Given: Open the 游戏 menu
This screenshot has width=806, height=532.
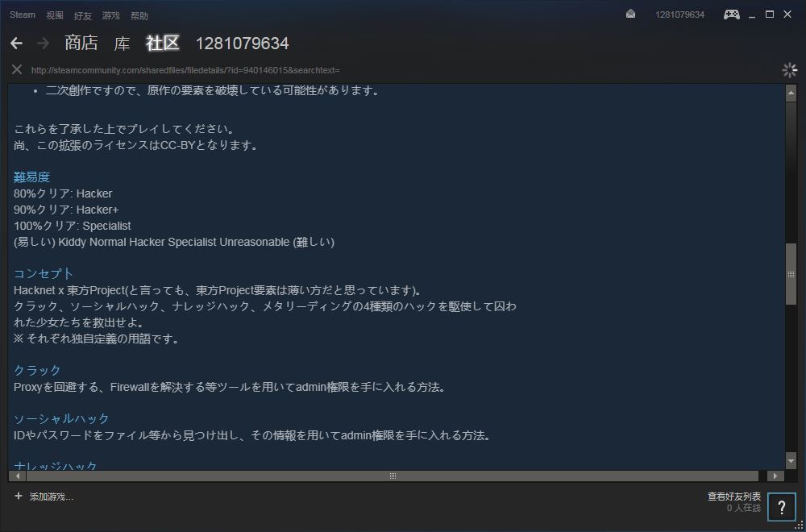Looking at the screenshot, I should click(x=111, y=16).
